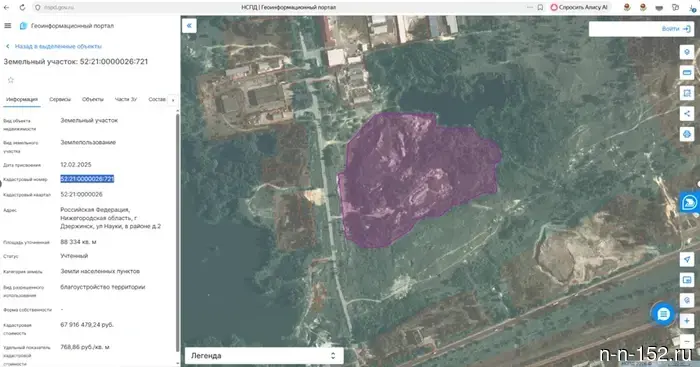This screenshot has height=367, width=700.
Task: Click the browser address bar
Action: pos(286,8)
